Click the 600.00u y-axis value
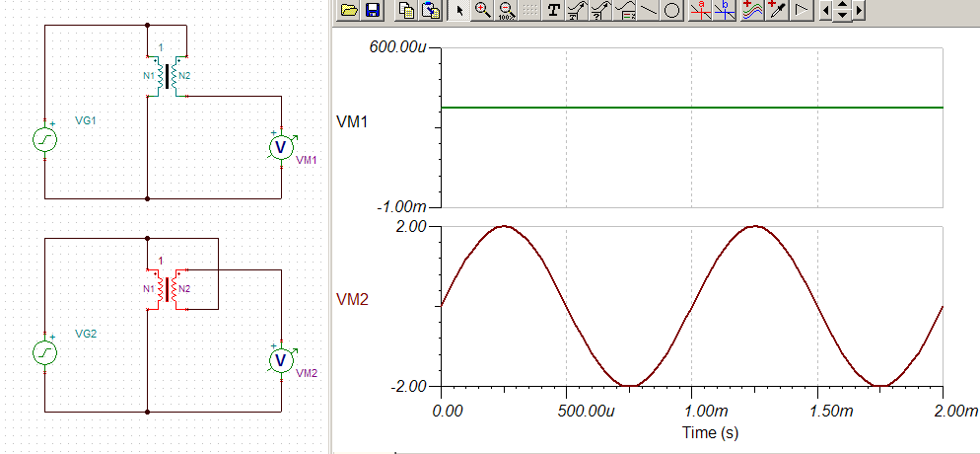This screenshot has width=980, height=454. click(396, 48)
